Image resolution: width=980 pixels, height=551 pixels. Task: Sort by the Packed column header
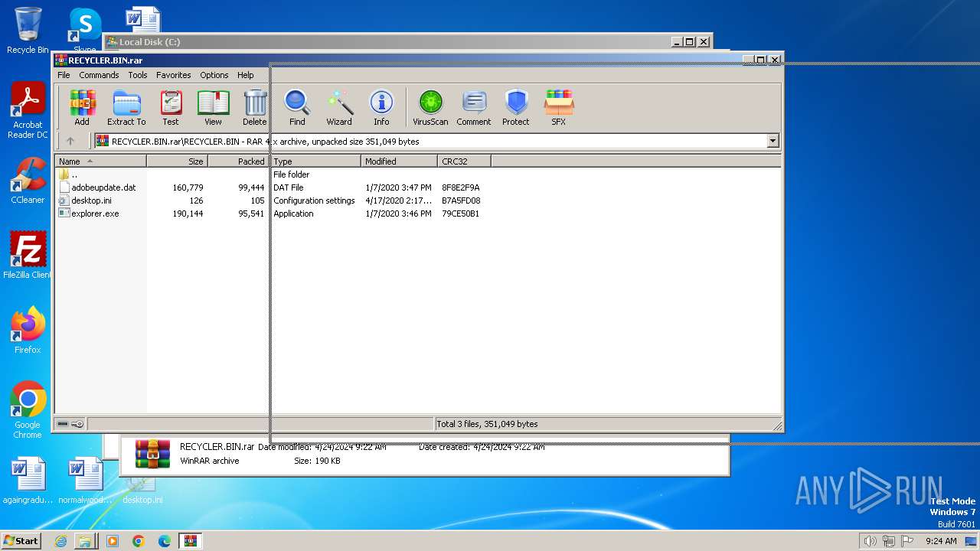pos(238,161)
